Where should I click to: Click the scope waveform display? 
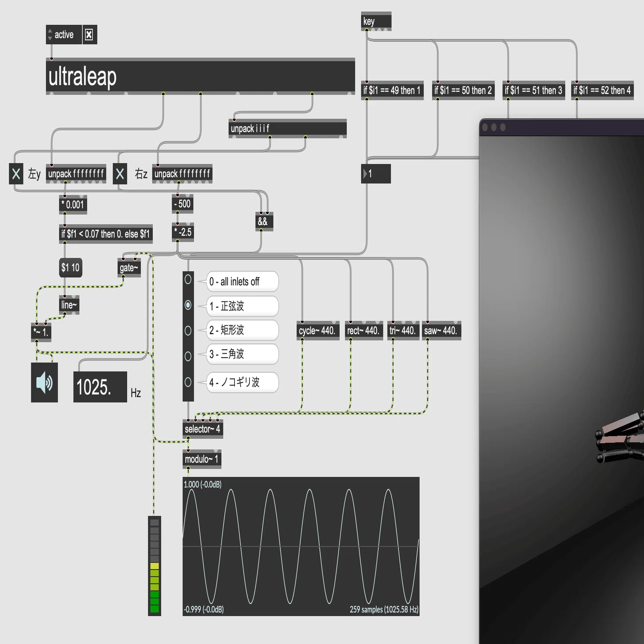tap(301, 546)
